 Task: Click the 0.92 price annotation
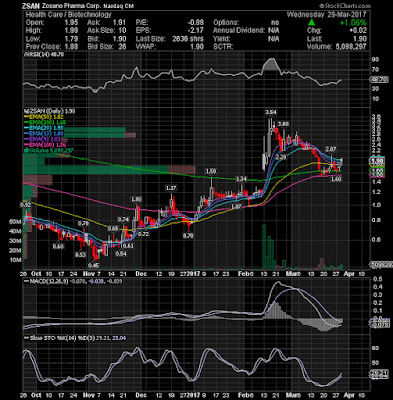(25, 204)
